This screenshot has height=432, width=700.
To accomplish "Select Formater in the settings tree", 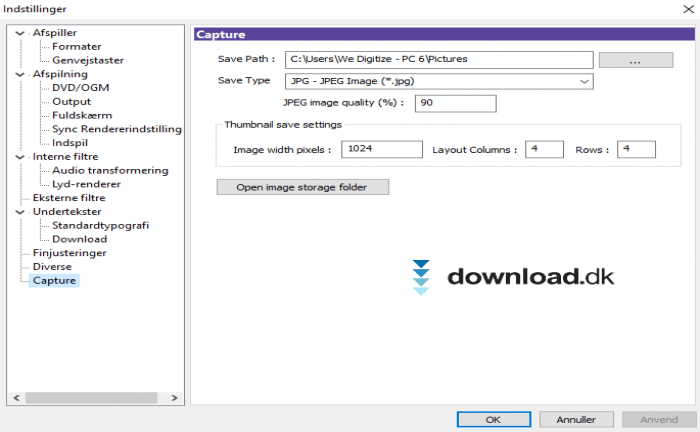I will click(x=76, y=47).
